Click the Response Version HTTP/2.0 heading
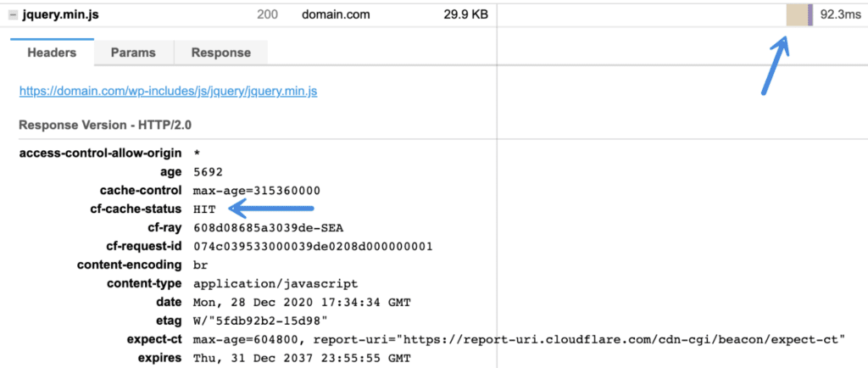This screenshot has height=368, width=868. (105, 125)
